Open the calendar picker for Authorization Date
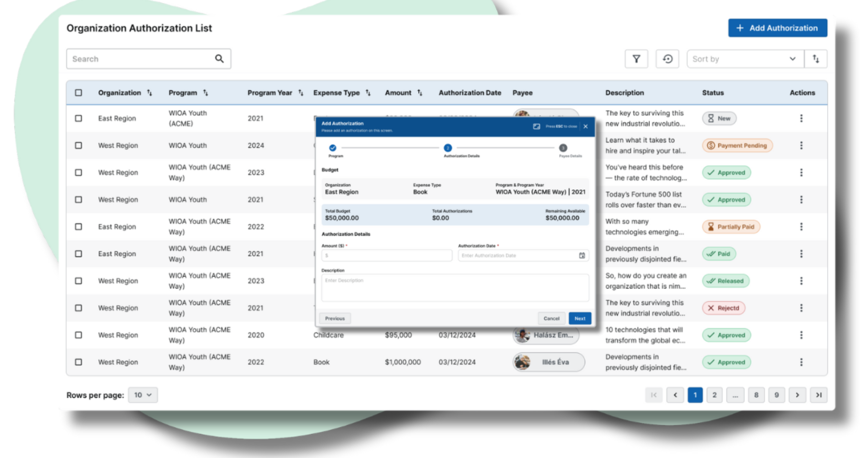 [x=582, y=256]
